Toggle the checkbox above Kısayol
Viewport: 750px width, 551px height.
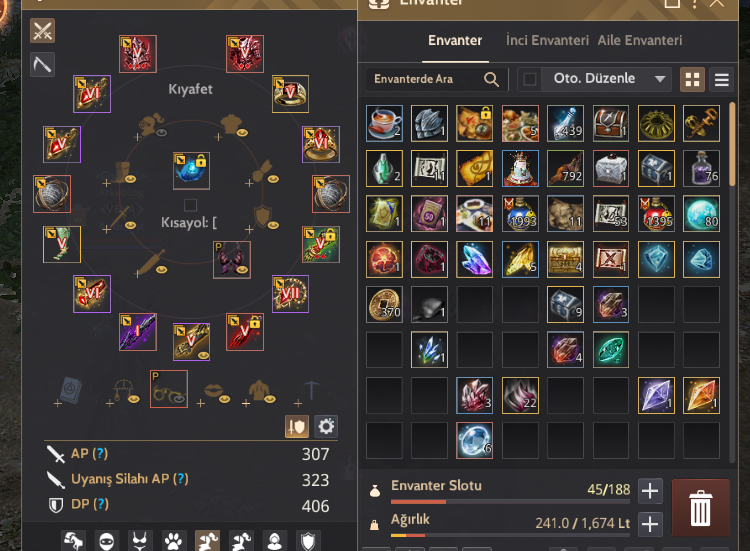coord(190,205)
